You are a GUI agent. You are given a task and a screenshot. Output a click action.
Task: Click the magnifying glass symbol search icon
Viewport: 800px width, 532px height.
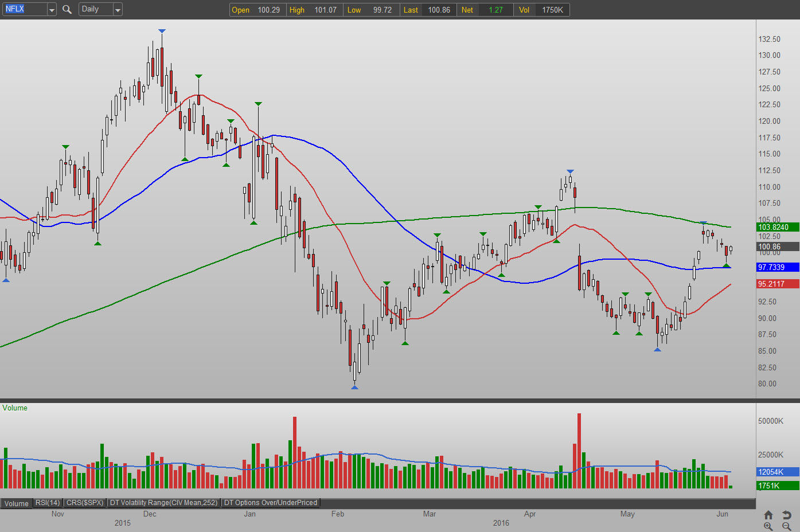pos(67,9)
